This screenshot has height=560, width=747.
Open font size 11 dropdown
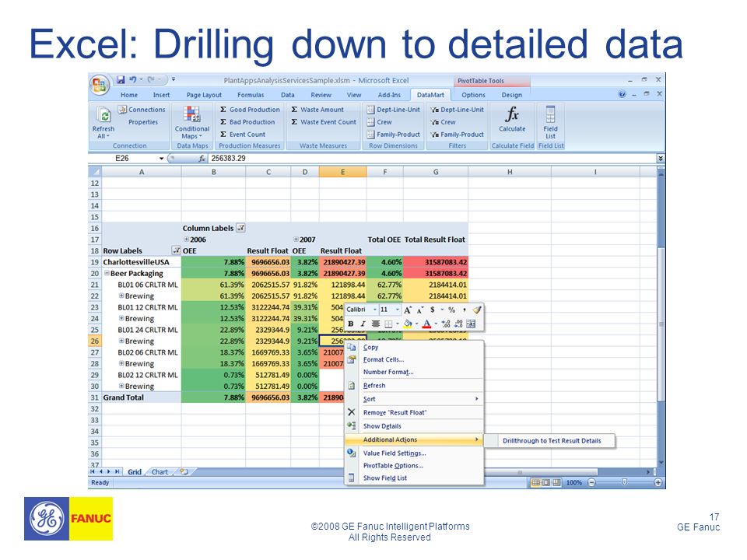[x=398, y=310]
